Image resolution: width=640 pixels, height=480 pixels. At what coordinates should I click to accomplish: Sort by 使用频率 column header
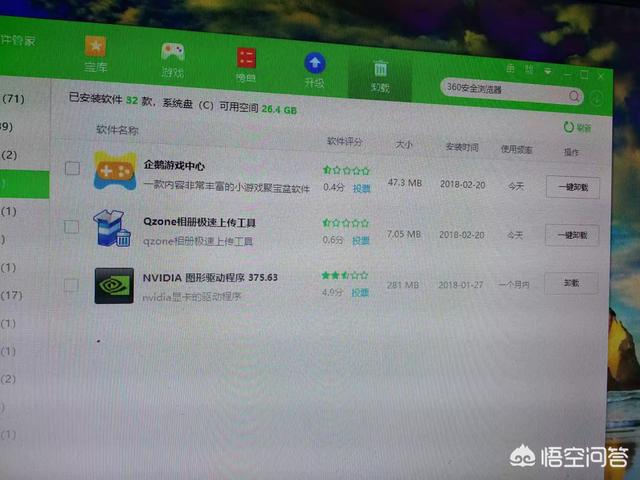[x=517, y=149]
